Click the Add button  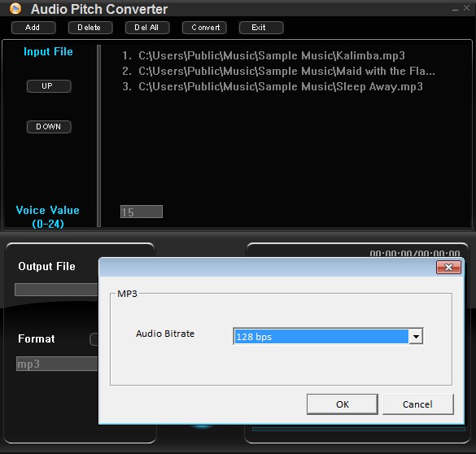(33, 28)
